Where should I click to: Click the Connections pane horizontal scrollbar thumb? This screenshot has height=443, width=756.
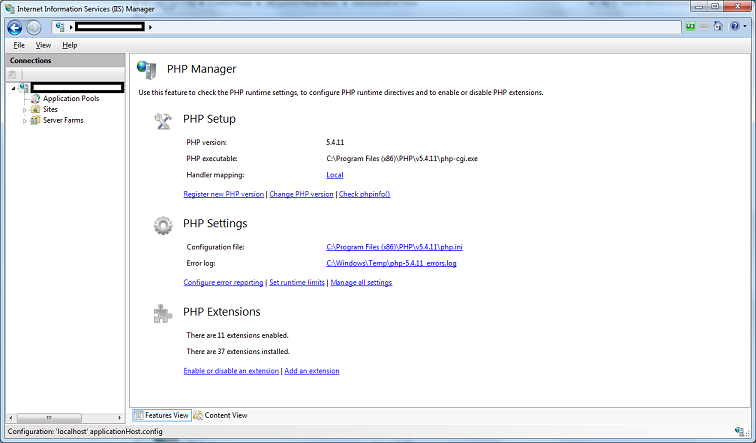click(x=49, y=417)
